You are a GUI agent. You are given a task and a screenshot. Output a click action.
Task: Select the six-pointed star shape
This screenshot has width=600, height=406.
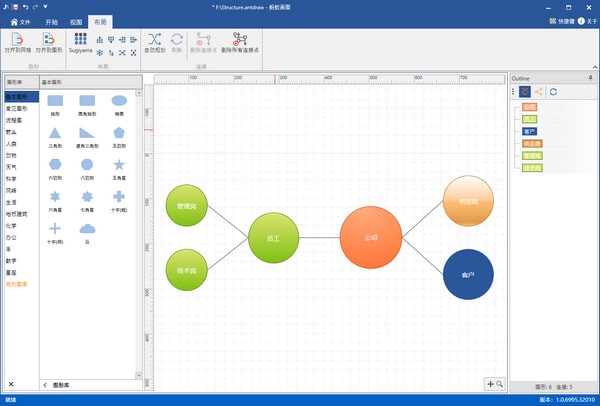[x=55, y=197]
